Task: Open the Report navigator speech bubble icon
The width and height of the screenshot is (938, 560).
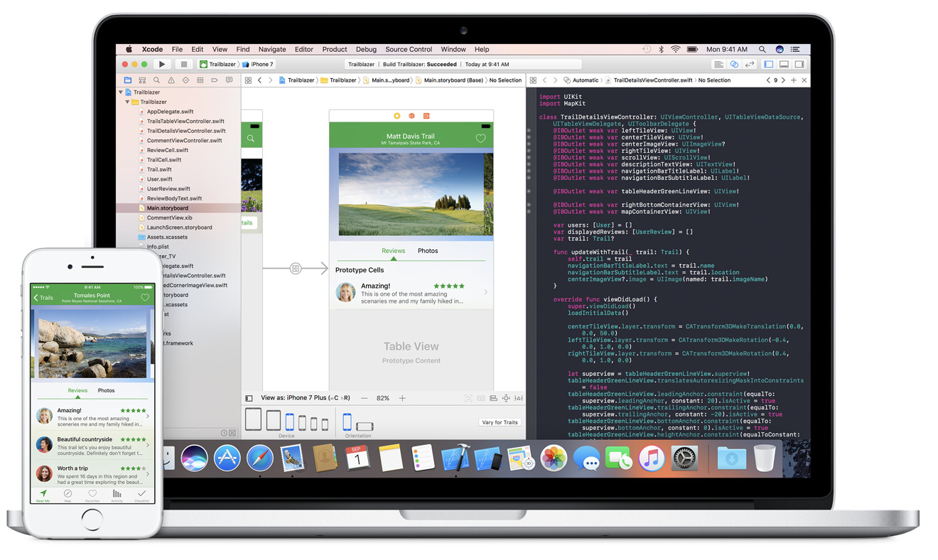Action: (x=229, y=80)
